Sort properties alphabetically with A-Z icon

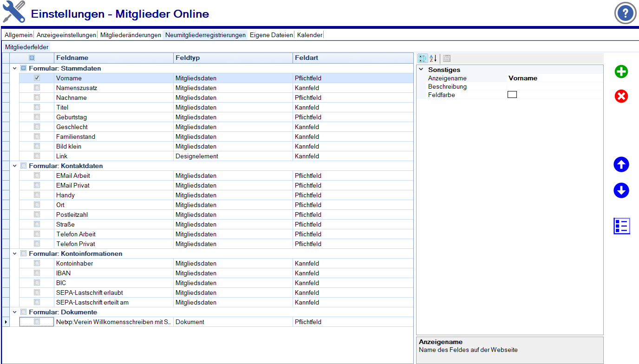[433, 58]
